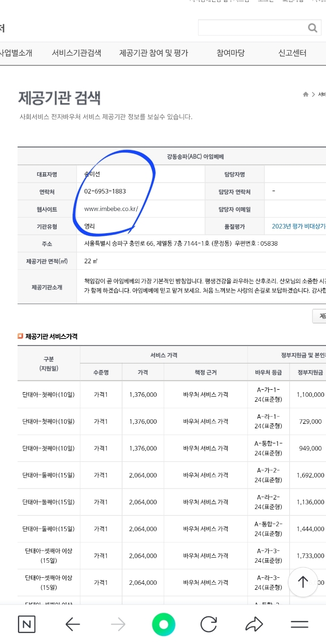Open the 참여마당 menu
326x644 pixels.
pyautogui.click(x=231, y=53)
